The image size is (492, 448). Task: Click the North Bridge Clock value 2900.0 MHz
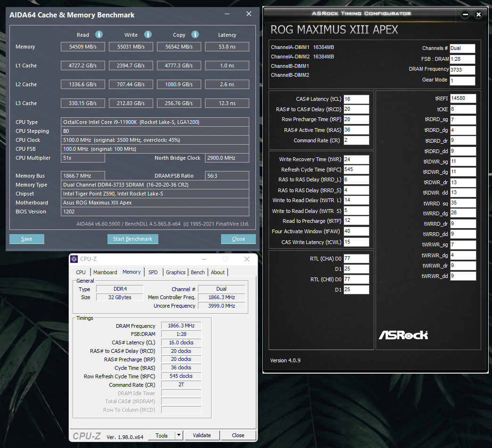(x=227, y=158)
